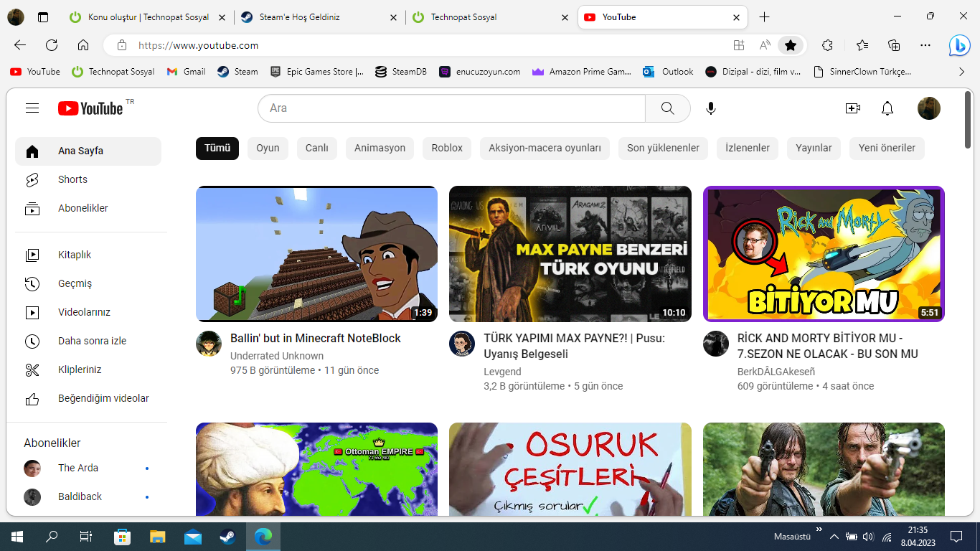Open the YouTube hamburger guide menu

32,108
